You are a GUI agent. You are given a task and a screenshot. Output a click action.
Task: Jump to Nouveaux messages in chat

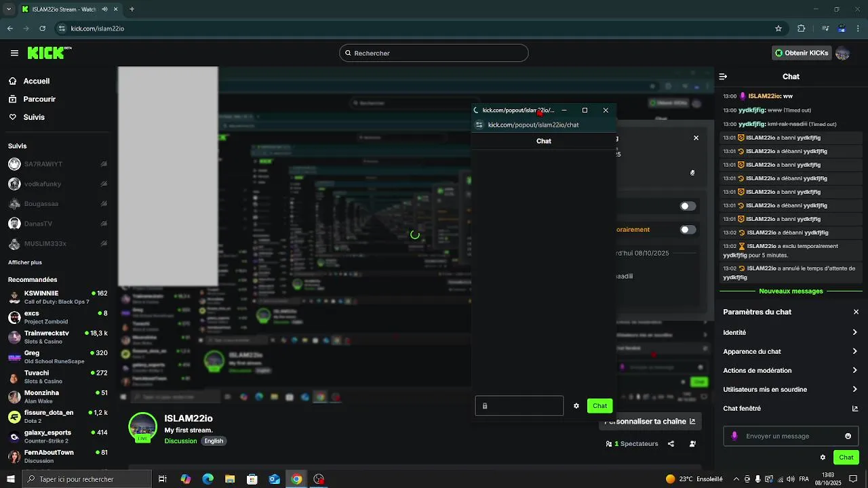click(x=791, y=291)
